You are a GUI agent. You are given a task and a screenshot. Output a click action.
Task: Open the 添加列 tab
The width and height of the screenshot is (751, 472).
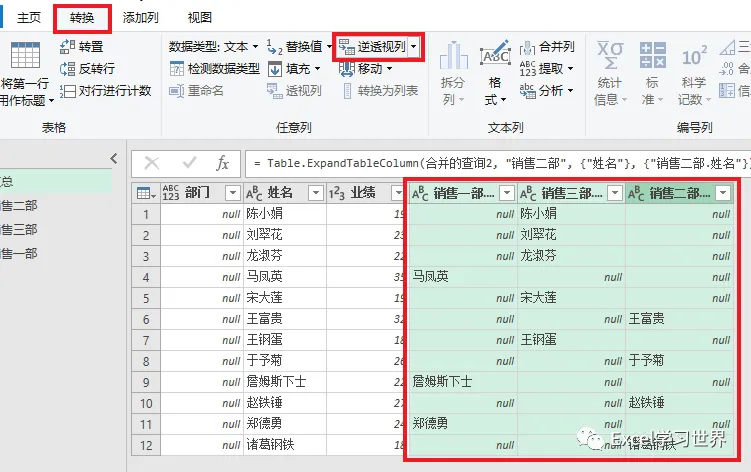(140, 18)
